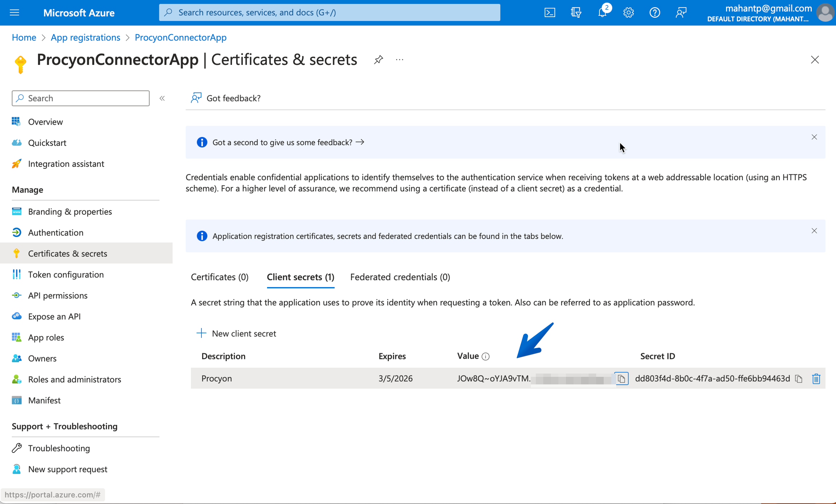Click New client secret

[236, 333]
